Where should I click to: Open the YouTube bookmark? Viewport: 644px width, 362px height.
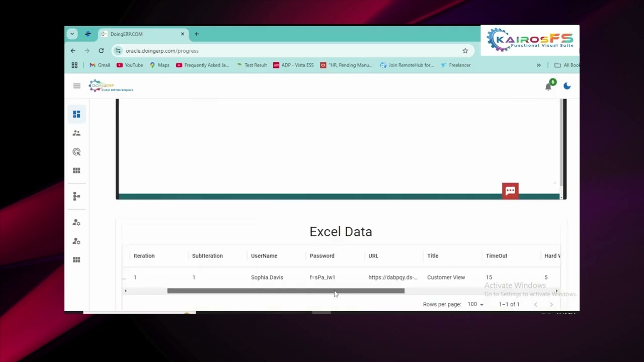(130, 65)
